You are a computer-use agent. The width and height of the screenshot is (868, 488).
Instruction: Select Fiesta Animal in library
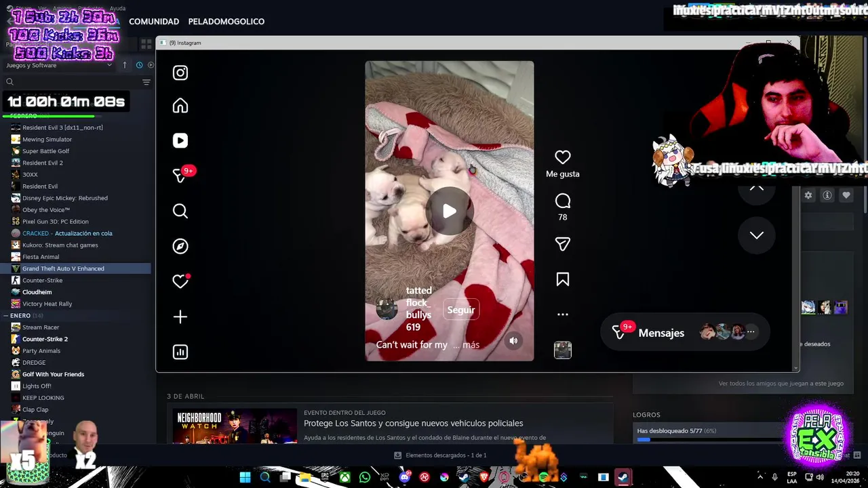(x=41, y=257)
